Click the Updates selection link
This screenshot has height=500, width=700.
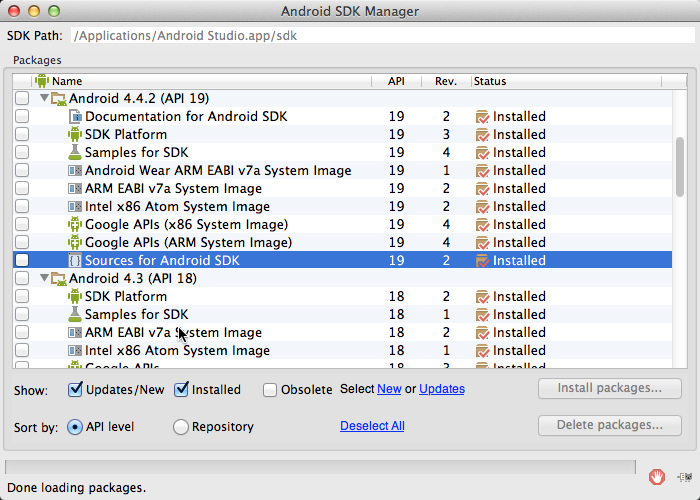(x=441, y=389)
